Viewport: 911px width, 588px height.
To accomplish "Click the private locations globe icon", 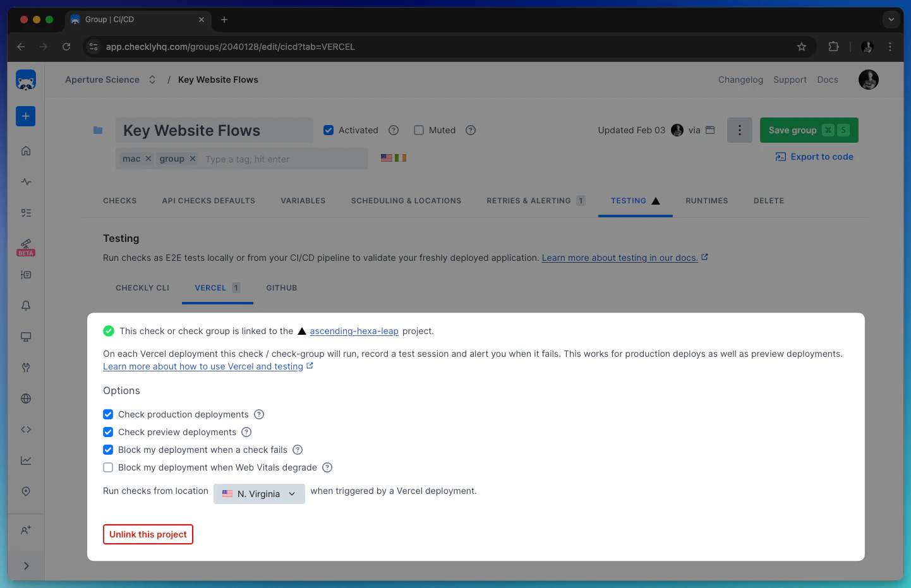I will coord(25,398).
